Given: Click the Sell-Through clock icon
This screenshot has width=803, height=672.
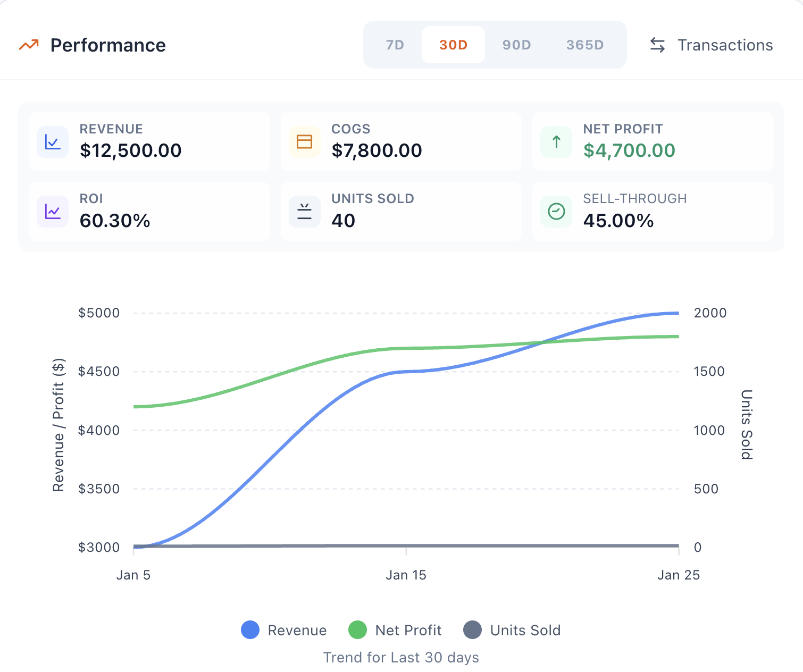Looking at the screenshot, I should coord(555,211).
